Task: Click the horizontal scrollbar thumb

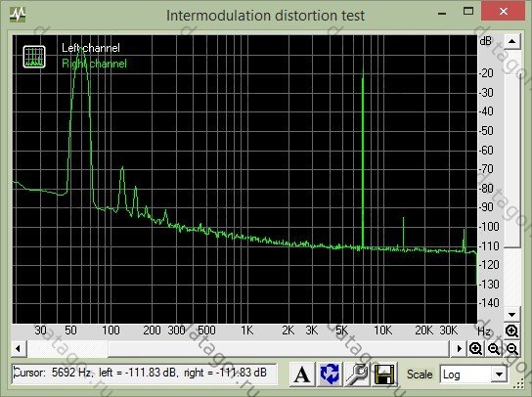Action: (67, 348)
